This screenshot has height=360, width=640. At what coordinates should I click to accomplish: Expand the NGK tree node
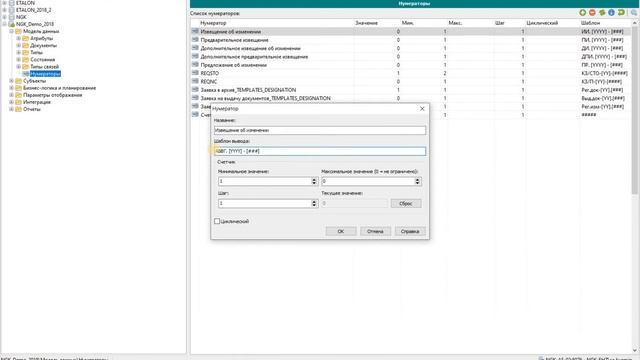click(4, 17)
